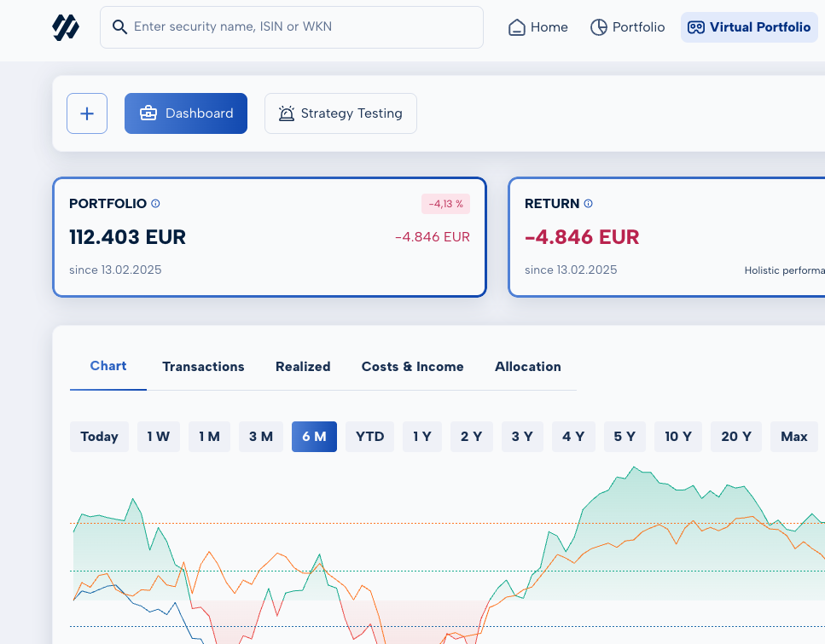Click the Virtual Portfolio goggles icon
This screenshot has height=644, width=825.
(695, 27)
